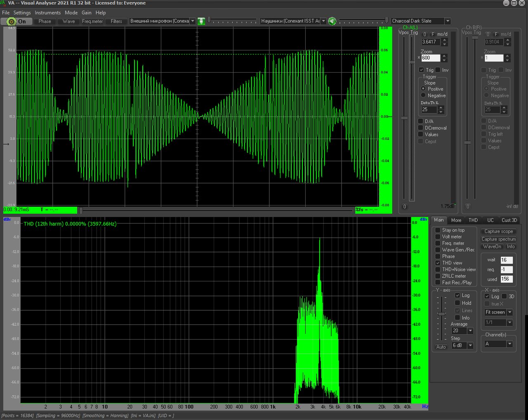Switch to the THD tab

(473, 220)
